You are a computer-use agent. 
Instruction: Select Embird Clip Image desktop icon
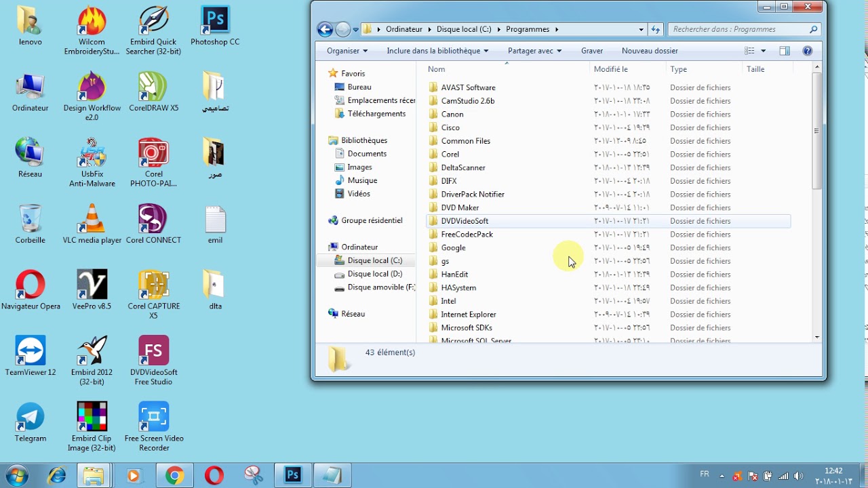click(92, 427)
